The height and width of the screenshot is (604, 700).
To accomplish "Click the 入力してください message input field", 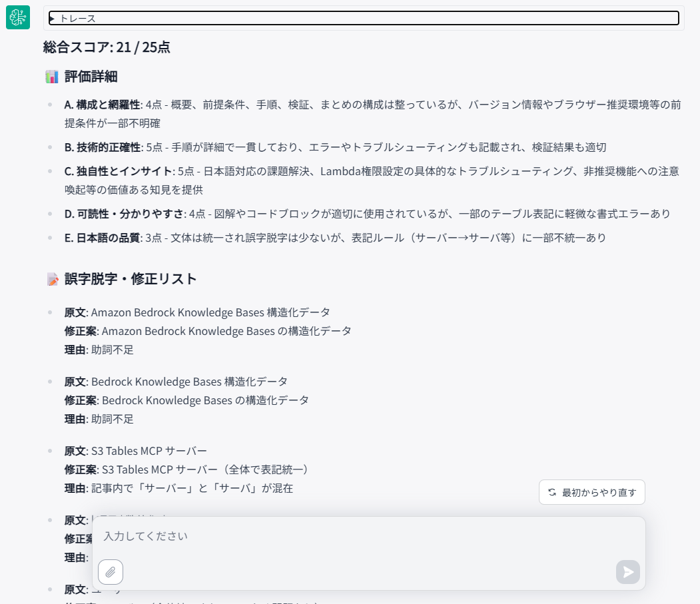I will 266,536.
